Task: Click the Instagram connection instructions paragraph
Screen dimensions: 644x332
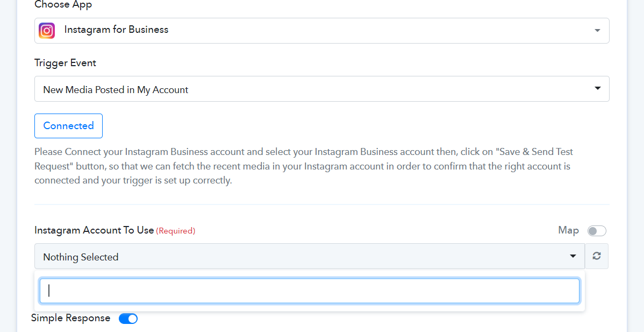Action: 304,166
